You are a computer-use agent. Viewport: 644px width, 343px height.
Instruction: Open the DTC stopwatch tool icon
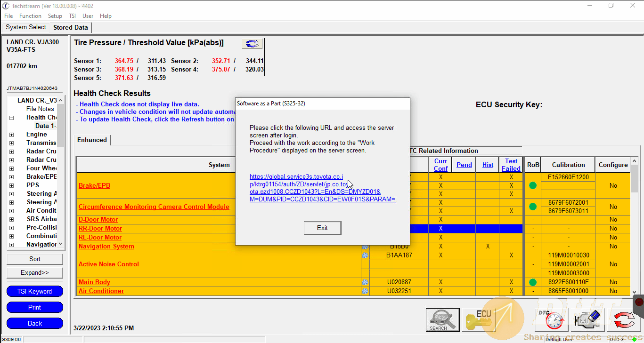click(550, 319)
